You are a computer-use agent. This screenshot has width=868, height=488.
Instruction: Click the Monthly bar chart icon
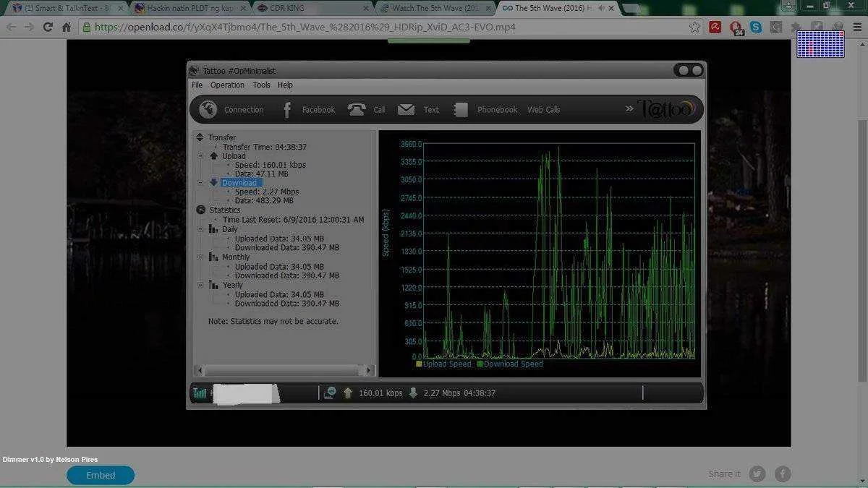point(213,257)
